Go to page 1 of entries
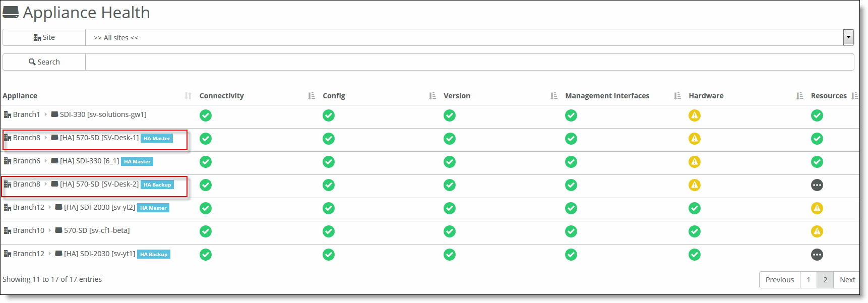The height and width of the screenshot is (303, 868). 808,280
